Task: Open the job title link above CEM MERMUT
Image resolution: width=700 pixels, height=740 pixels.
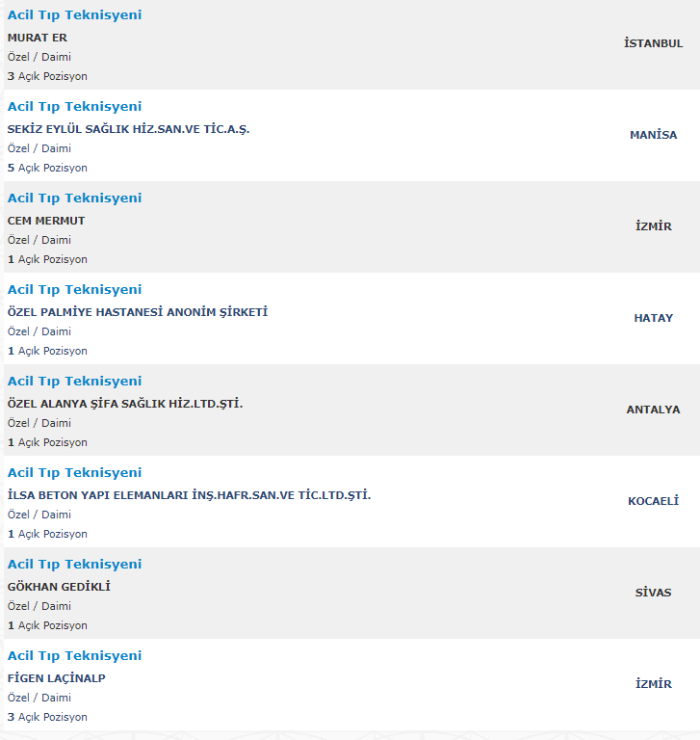Action: click(x=74, y=198)
